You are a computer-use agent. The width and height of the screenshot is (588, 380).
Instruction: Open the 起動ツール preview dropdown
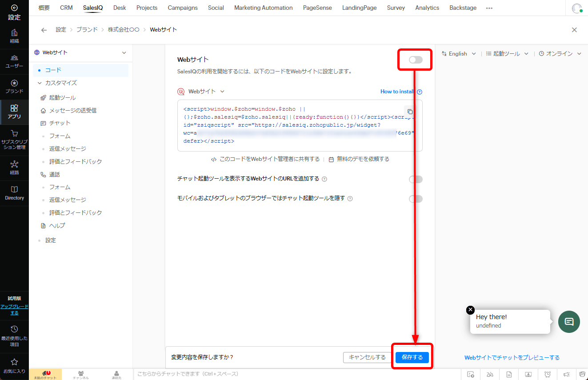pos(507,53)
